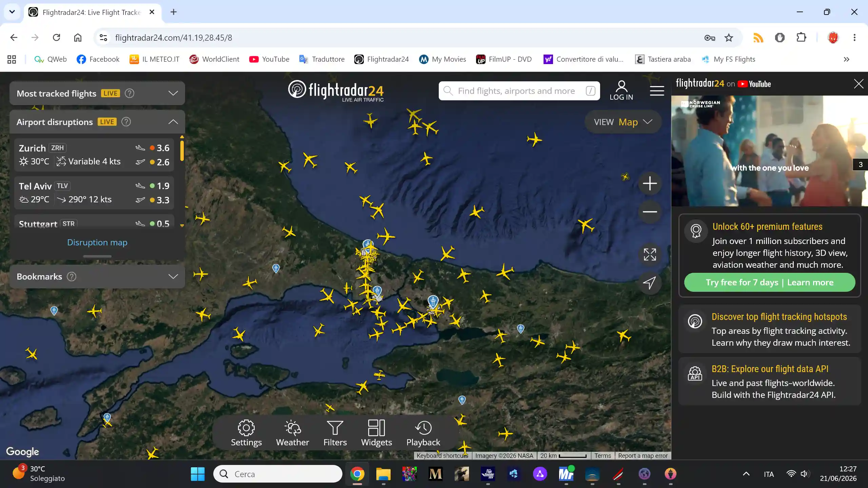Screen dimensions: 868x488
Task: Click Keyboard shortcuts on the map
Action: point(442,456)
